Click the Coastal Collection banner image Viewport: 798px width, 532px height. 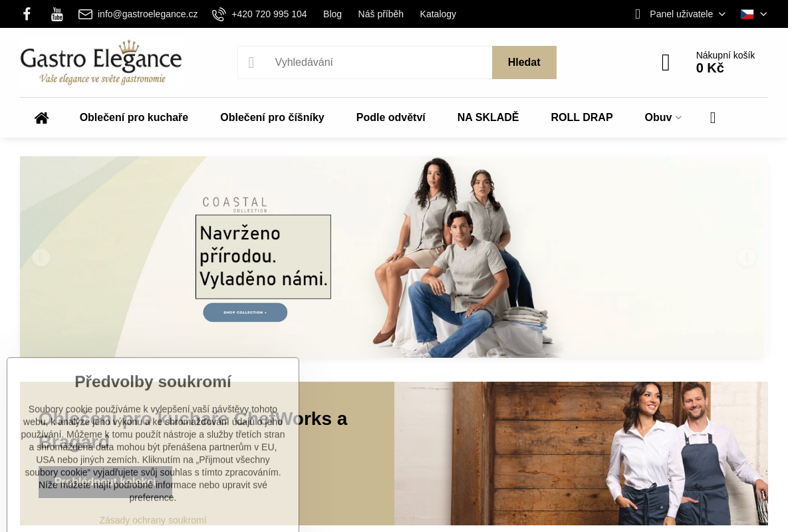(394, 257)
